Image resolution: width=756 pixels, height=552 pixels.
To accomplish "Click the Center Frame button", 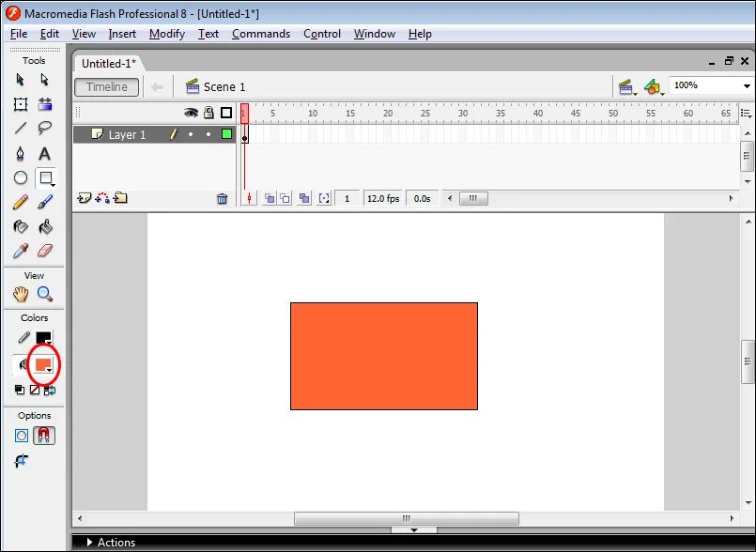I will [249, 199].
